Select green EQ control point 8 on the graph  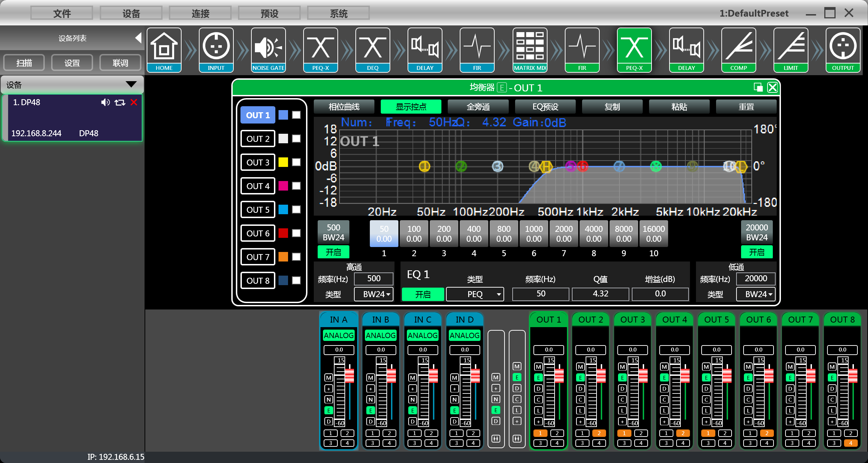point(656,166)
